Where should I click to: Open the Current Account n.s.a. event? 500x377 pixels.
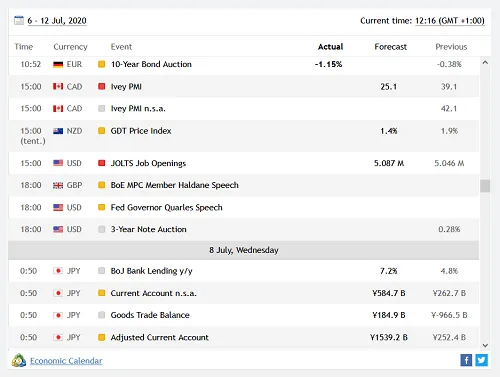pos(154,293)
